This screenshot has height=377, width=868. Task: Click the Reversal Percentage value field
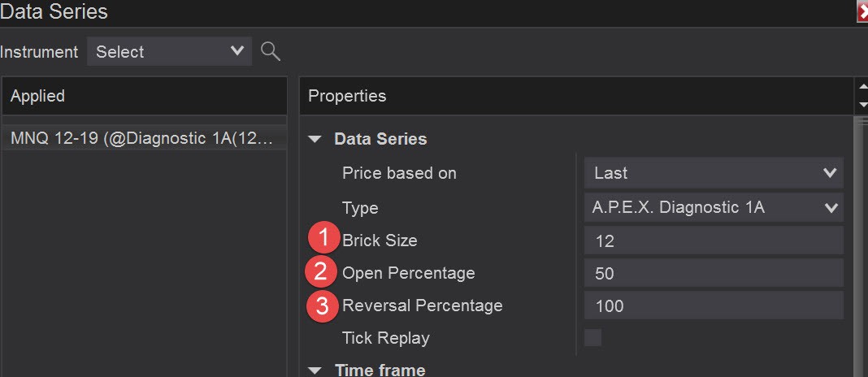pyautogui.click(x=714, y=305)
